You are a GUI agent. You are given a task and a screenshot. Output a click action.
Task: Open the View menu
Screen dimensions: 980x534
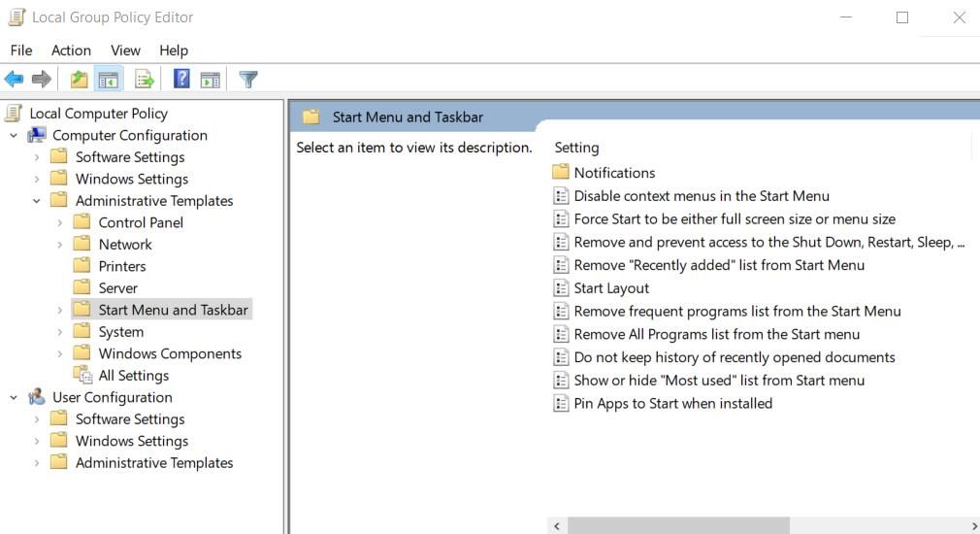click(x=125, y=50)
